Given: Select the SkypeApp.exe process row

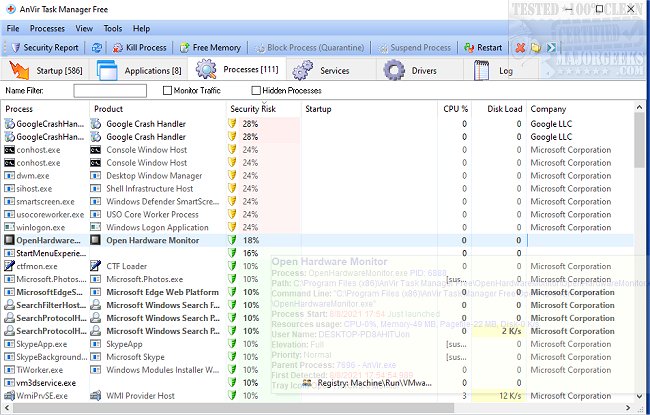Looking at the screenshot, I should coord(317,344).
